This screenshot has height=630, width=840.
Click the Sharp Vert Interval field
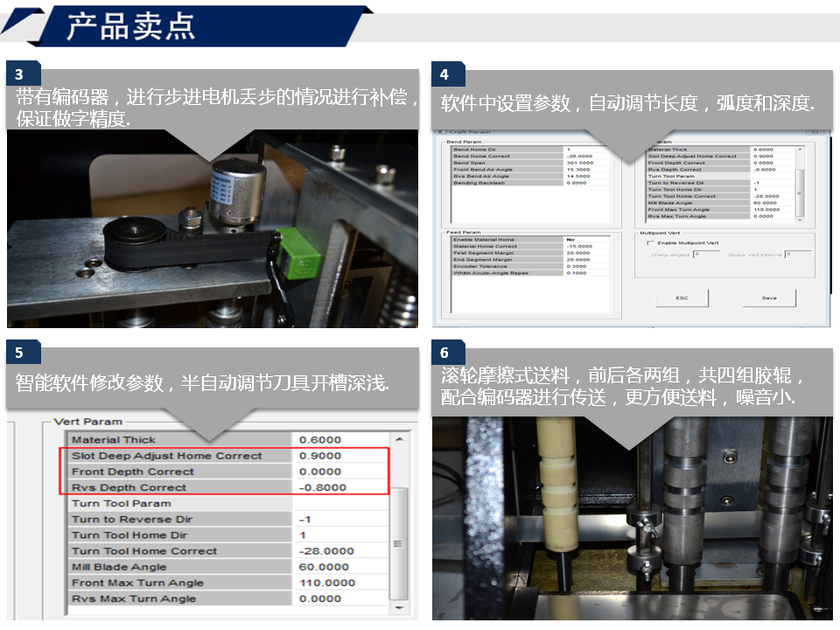[x=796, y=255]
